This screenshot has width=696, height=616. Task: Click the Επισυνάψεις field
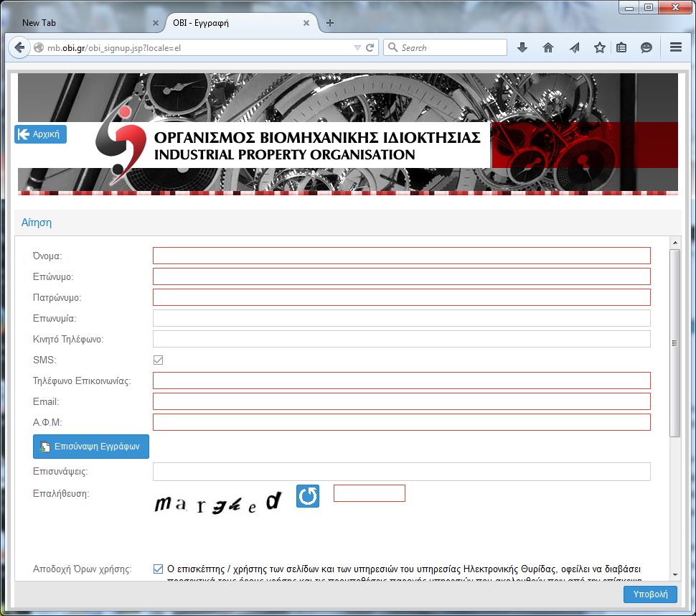pos(402,472)
